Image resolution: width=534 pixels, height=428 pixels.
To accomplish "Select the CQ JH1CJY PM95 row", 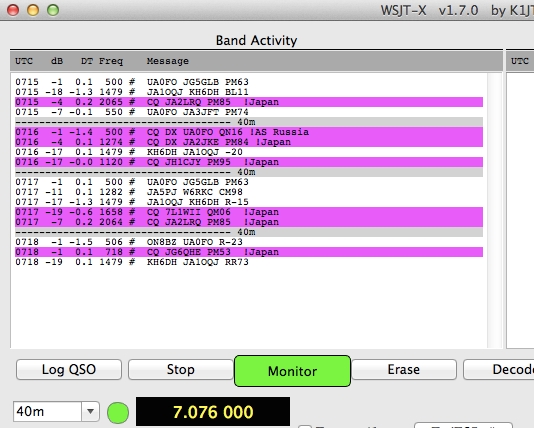I will pyautogui.click(x=249, y=162).
